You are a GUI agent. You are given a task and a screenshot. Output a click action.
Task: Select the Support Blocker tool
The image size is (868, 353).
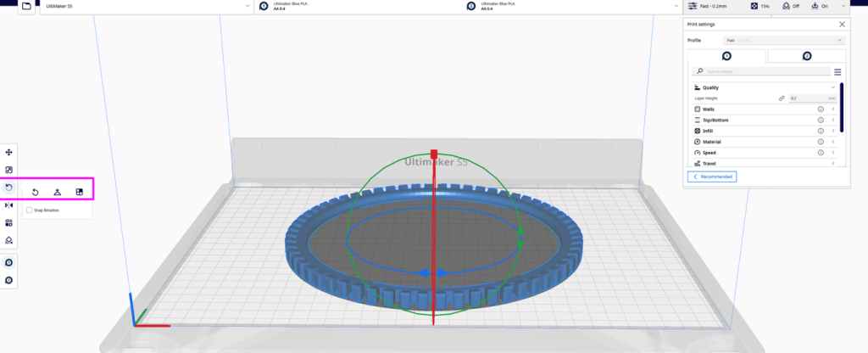click(8, 240)
